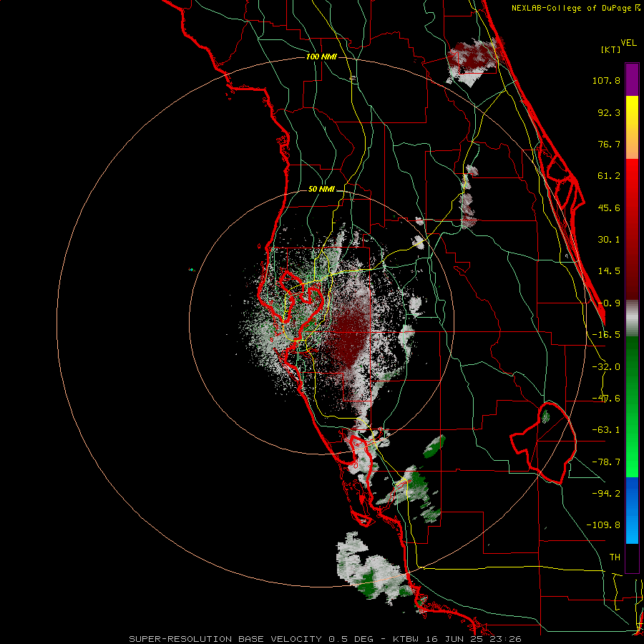Click the 45.6 velocity scale value
Image resolution: width=644 pixels, height=644 pixels.
click(x=609, y=208)
